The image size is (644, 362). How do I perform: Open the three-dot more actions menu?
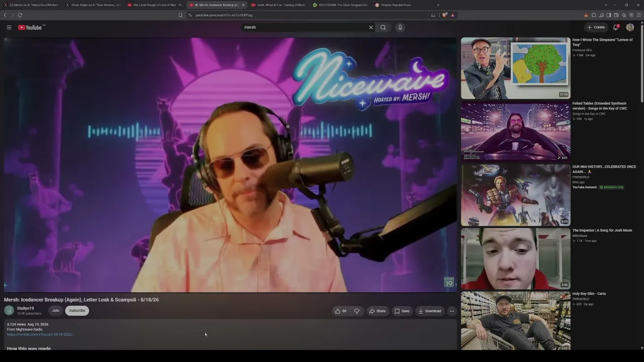pos(452,311)
